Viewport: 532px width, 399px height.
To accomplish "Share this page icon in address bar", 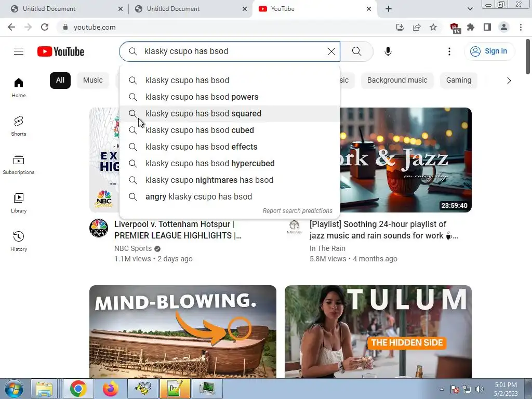I will (x=417, y=27).
